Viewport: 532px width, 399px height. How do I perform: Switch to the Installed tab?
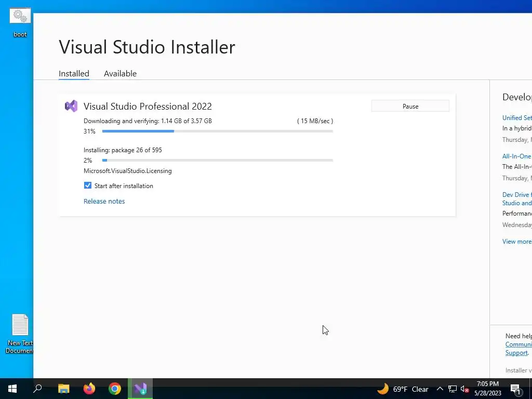click(x=74, y=73)
